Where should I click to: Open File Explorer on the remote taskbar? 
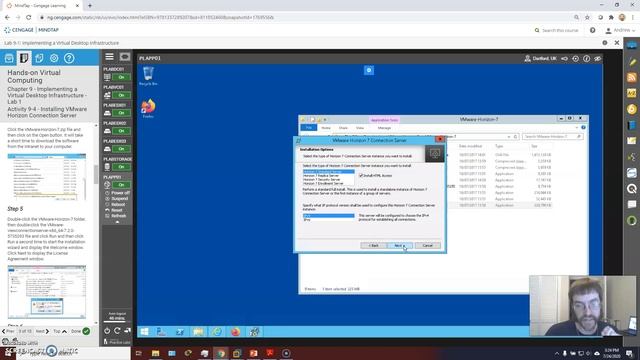pyautogui.click(x=198, y=331)
